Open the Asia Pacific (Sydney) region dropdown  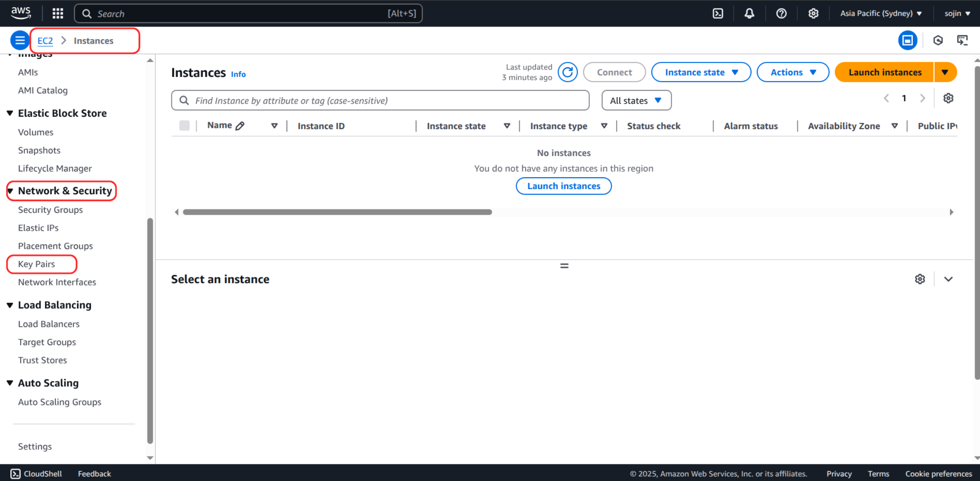coord(881,13)
